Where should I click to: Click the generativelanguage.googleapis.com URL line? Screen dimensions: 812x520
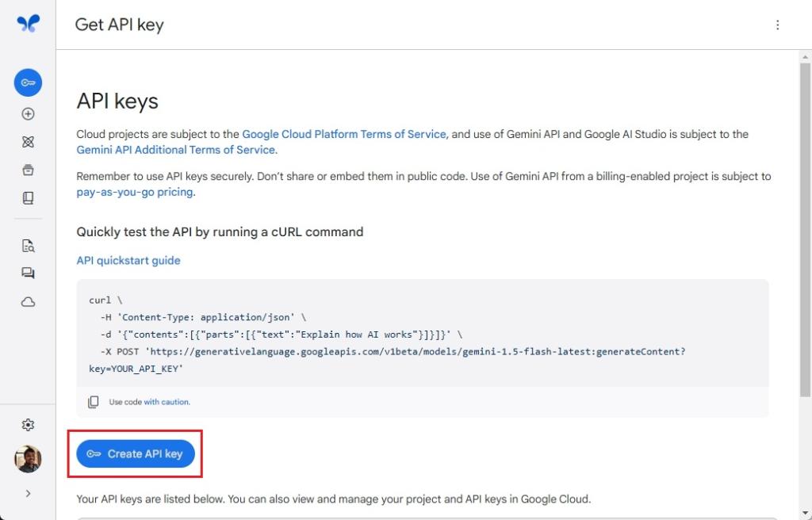tap(393, 352)
